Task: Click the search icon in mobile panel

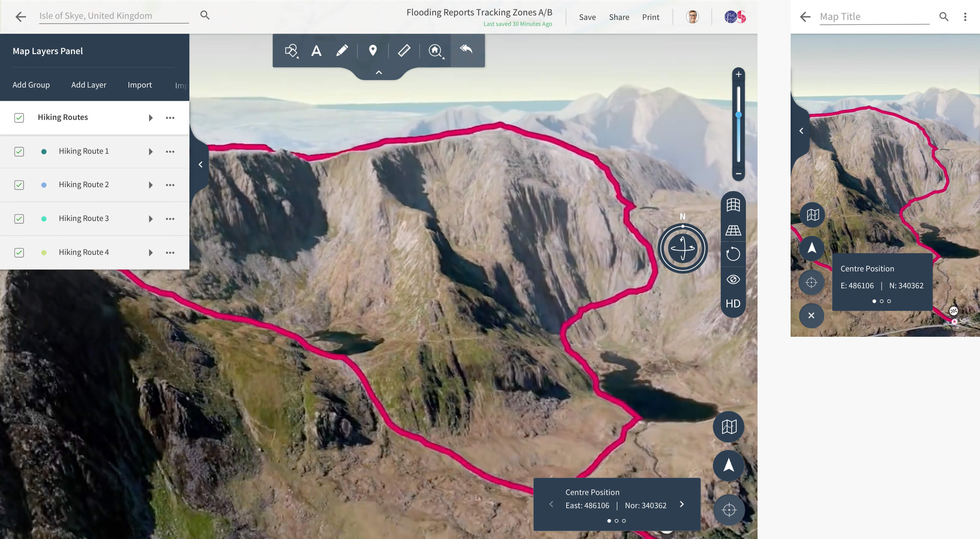Action: [x=944, y=17]
